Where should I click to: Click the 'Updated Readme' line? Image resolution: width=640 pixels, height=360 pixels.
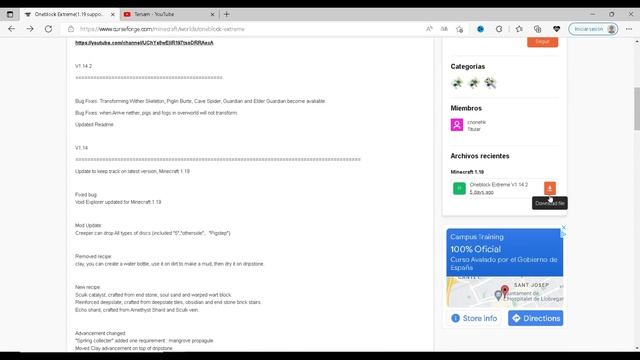tap(94, 124)
